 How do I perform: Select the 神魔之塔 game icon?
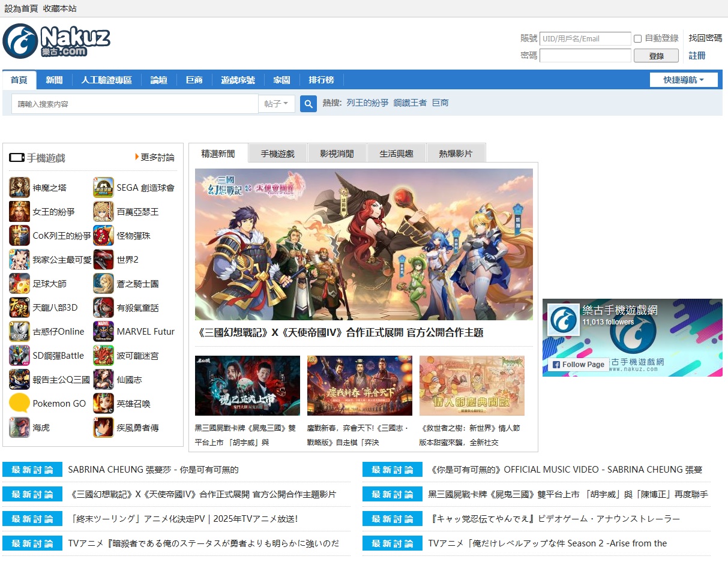point(19,188)
